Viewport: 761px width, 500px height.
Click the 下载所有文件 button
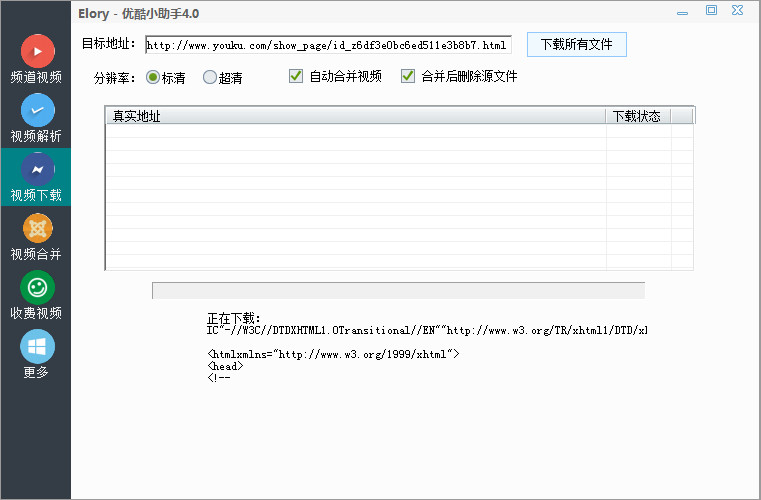coord(577,45)
